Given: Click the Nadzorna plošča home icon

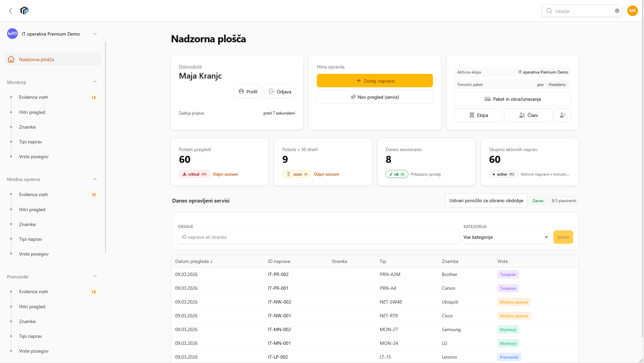Looking at the screenshot, I should click(x=11, y=59).
